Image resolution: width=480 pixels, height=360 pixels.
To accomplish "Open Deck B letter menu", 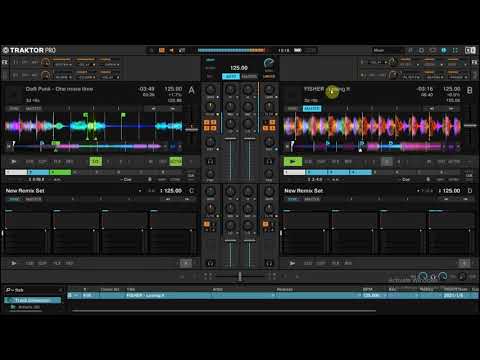I will pos(470,90).
